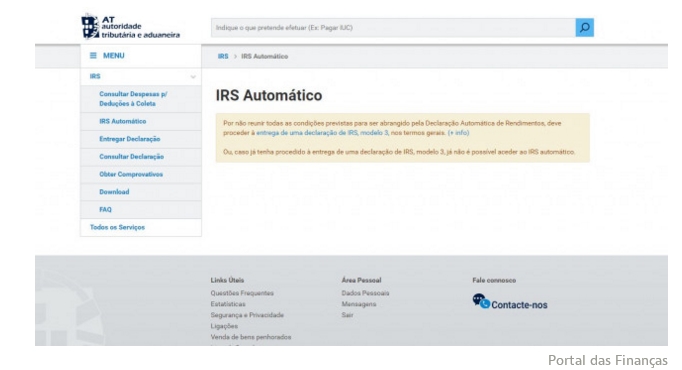Open Entregar Declaração menu item
This screenshot has width=682, height=370.
coord(130,139)
